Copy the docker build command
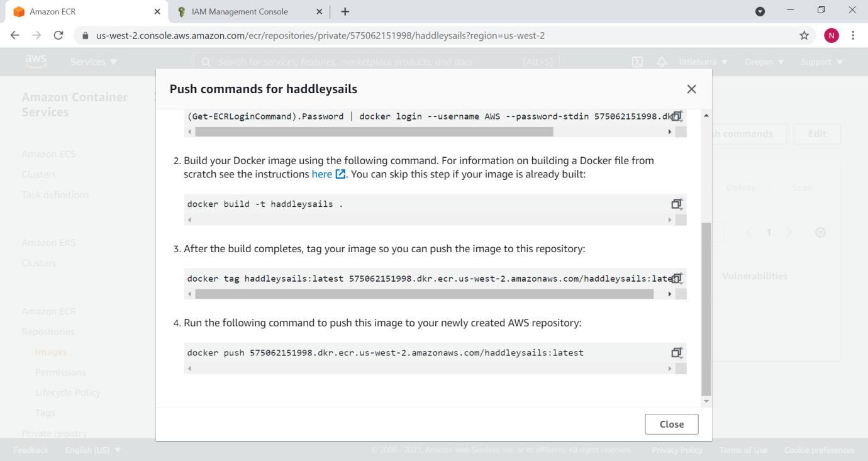The image size is (868, 461). (x=676, y=204)
